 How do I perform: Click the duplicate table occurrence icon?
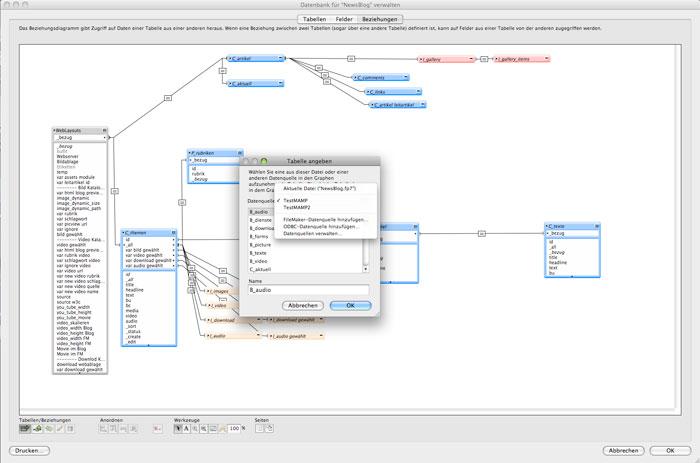point(48,428)
